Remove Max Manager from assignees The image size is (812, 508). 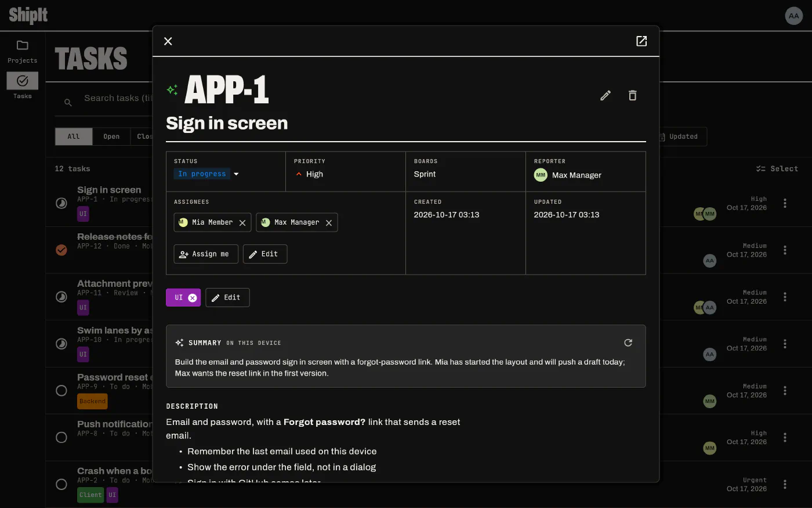pyautogui.click(x=329, y=222)
